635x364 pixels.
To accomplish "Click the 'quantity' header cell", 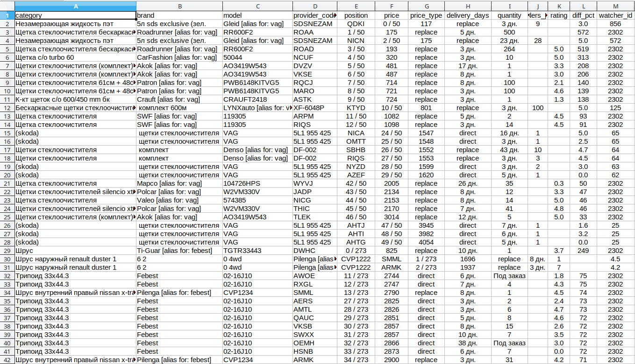I will pos(509,15).
